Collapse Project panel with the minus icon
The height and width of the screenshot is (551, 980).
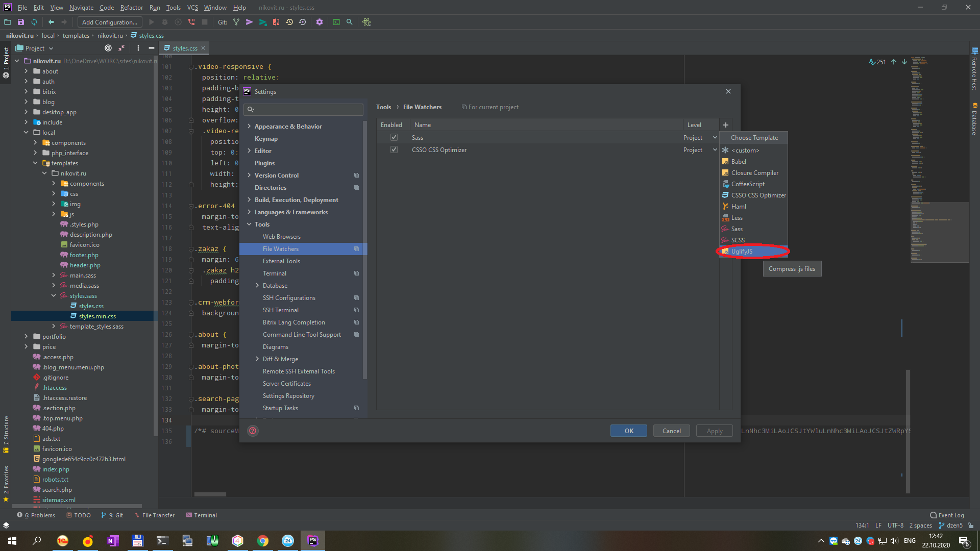click(152, 48)
